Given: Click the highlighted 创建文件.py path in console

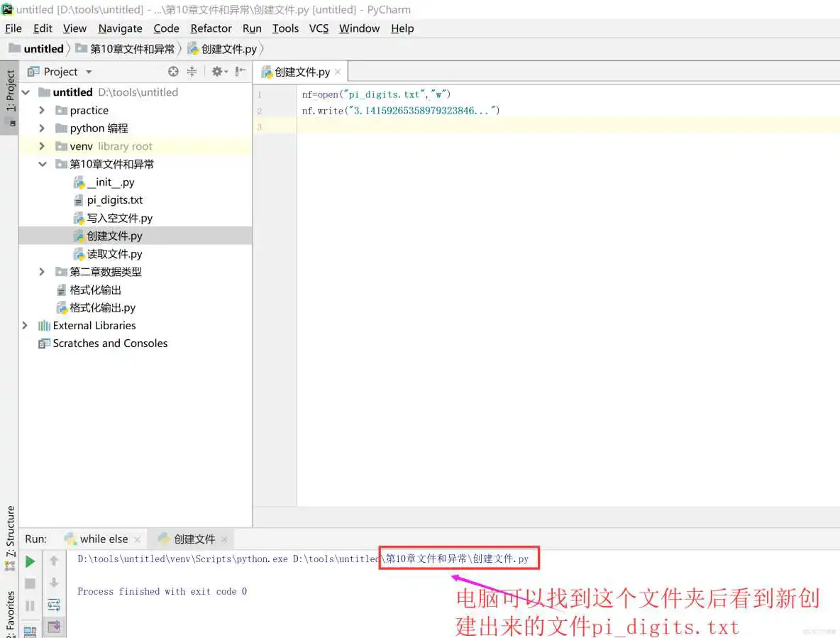Looking at the screenshot, I should (x=457, y=559).
